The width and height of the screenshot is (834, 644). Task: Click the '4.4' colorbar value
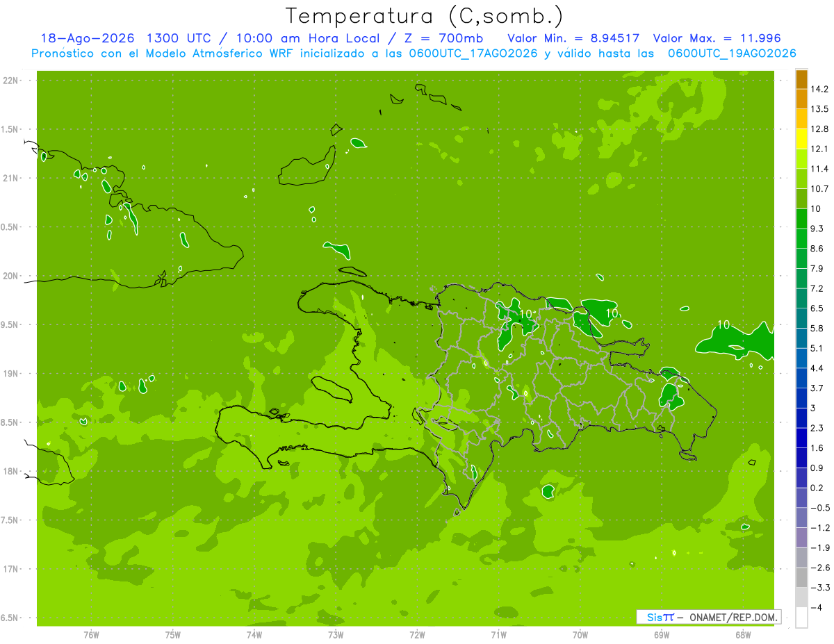(817, 368)
